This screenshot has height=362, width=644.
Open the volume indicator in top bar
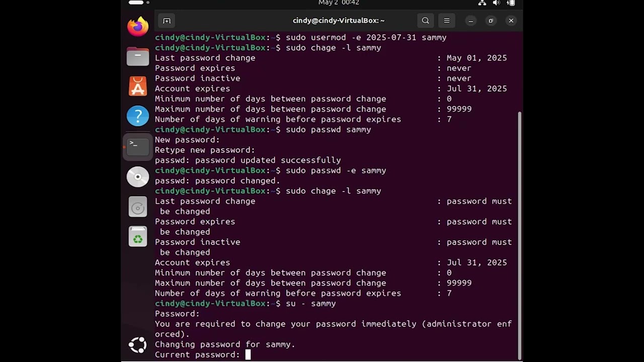pos(497,3)
